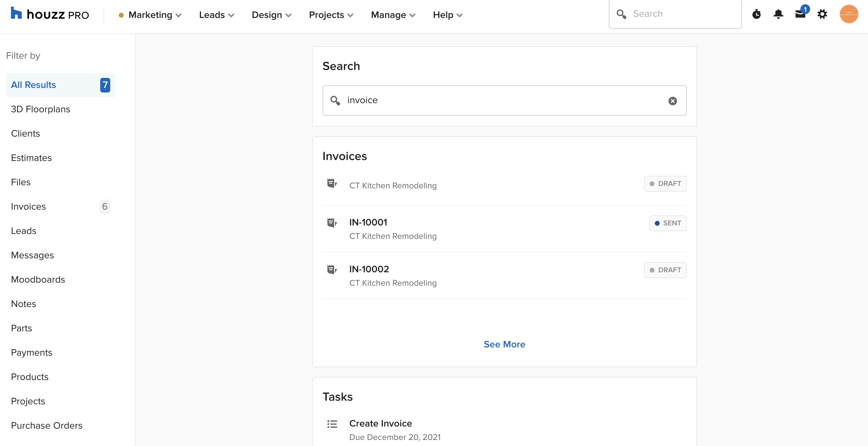Image resolution: width=868 pixels, height=446 pixels.
Task: Open the account profile avatar
Action: click(849, 14)
